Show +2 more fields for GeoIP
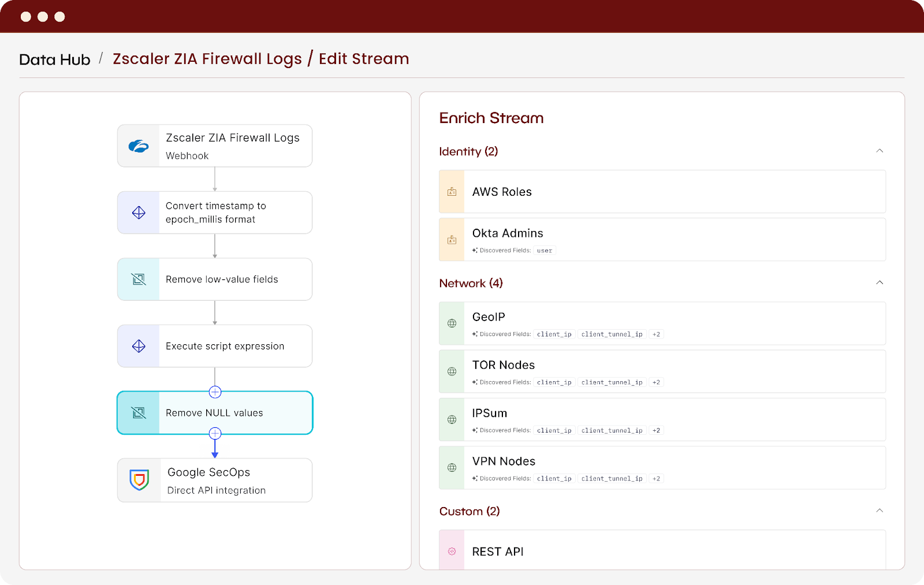 pos(656,334)
